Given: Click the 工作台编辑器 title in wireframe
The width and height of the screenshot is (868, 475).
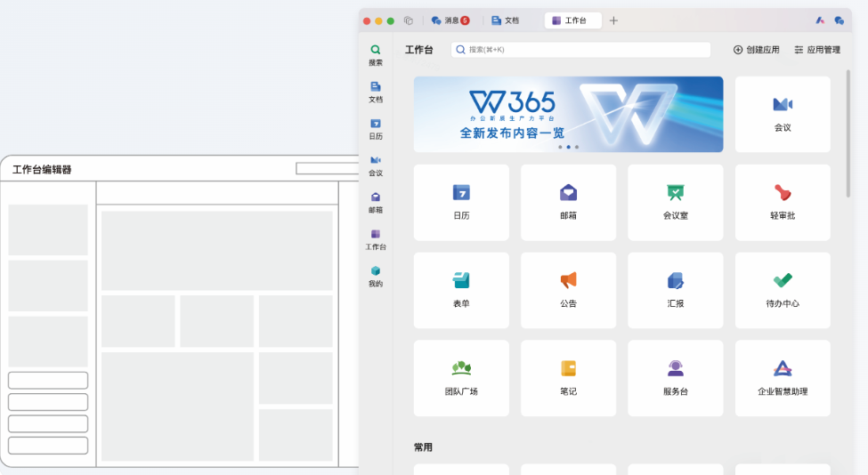Looking at the screenshot, I should pyautogui.click(x=42, y=170).
